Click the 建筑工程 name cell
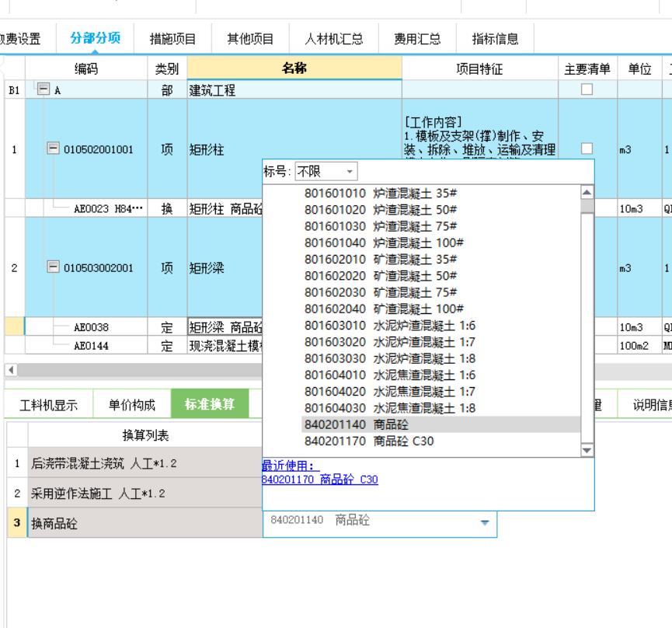This screenshot has height=628, width=672. click(294, 89)
